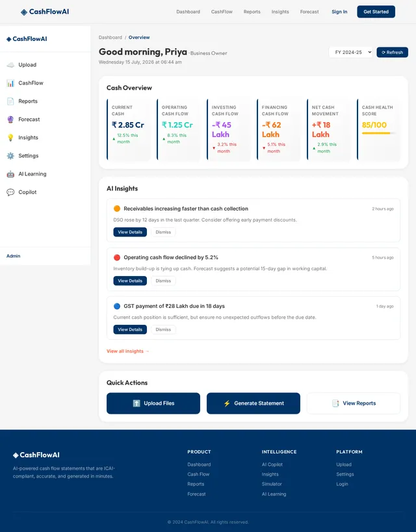Dismiss the operating cash flow insight
Screen dimensions: 416x532
[163, 281]
